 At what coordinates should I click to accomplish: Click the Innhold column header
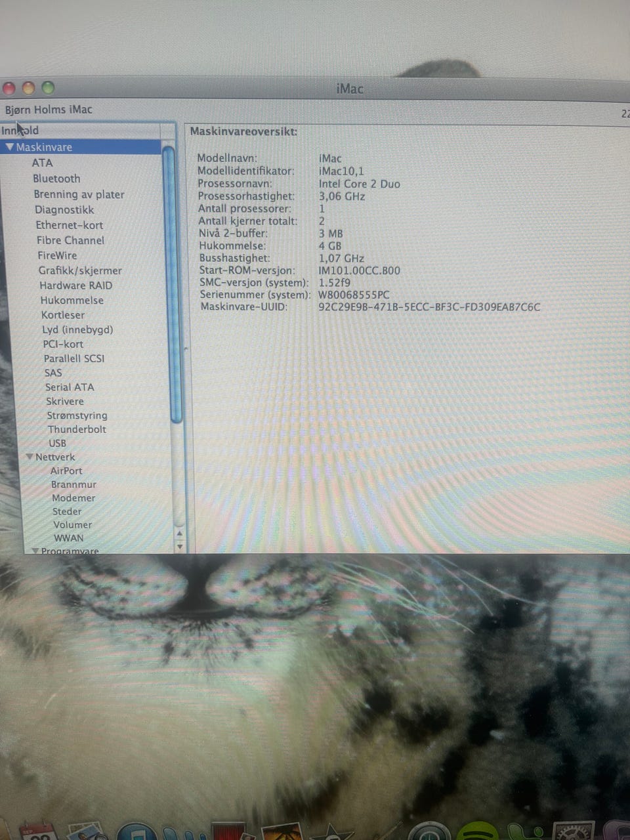point(80,131)
